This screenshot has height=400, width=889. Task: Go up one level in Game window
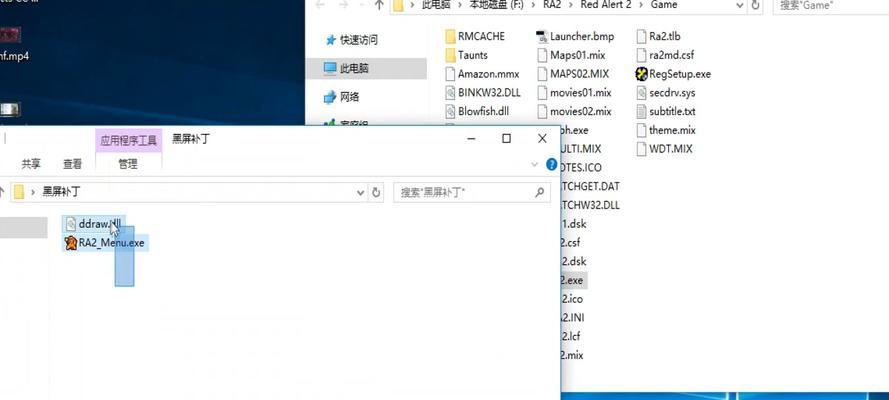[379, 5]
